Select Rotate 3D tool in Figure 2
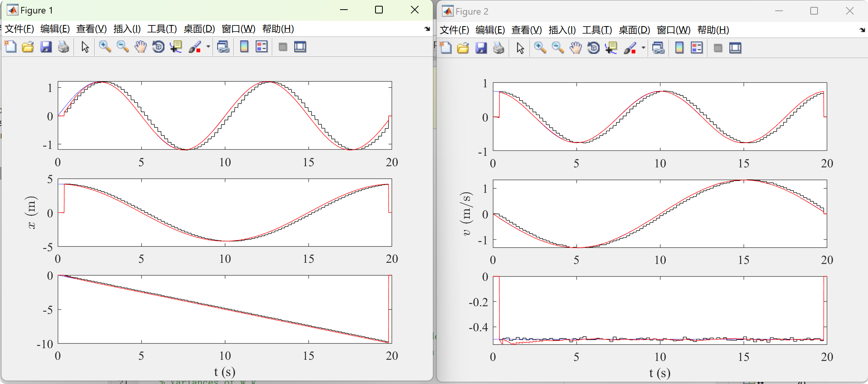 pyautogui.click(x=593, y=48)
